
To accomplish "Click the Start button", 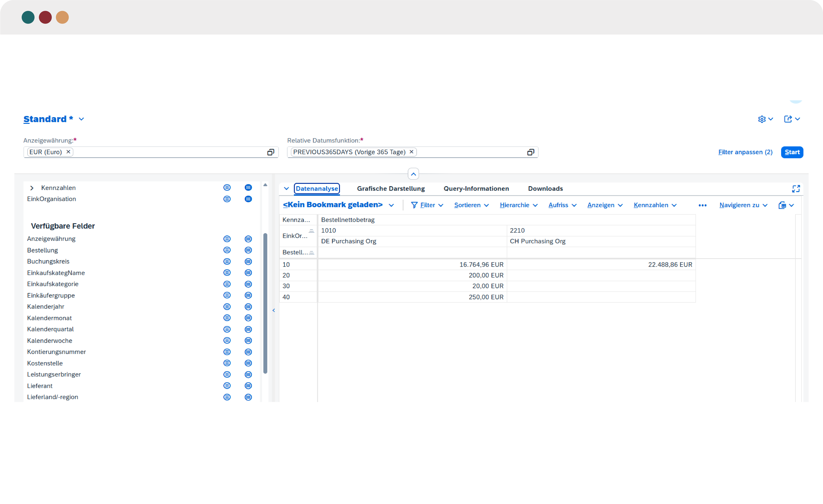I will (792, 152).
